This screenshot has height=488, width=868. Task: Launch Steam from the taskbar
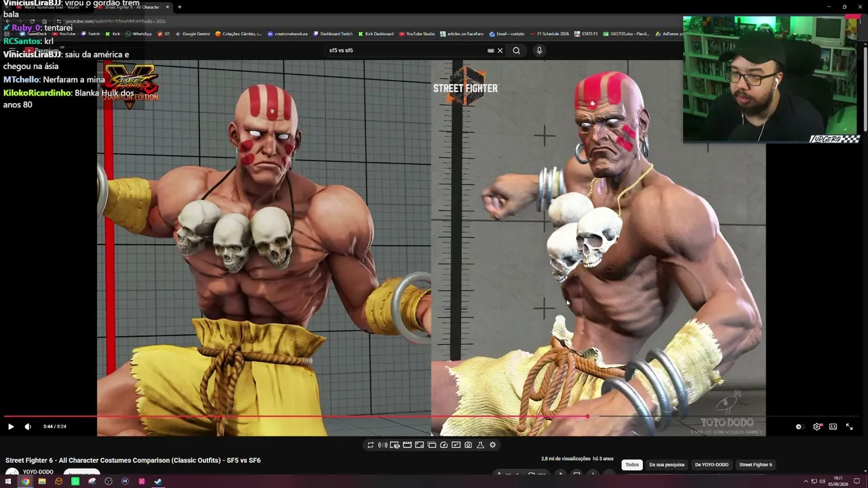(158, 481)
